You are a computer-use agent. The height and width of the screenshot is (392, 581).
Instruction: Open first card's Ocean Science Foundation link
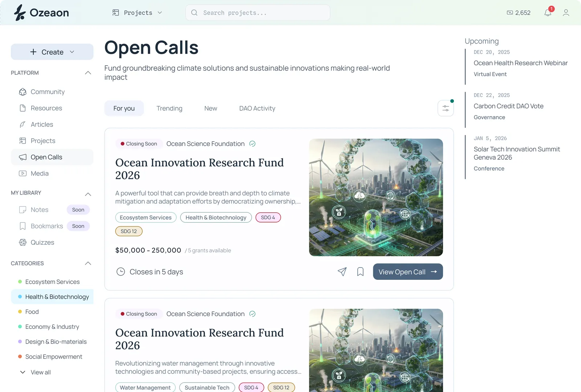tap(206, 144)
